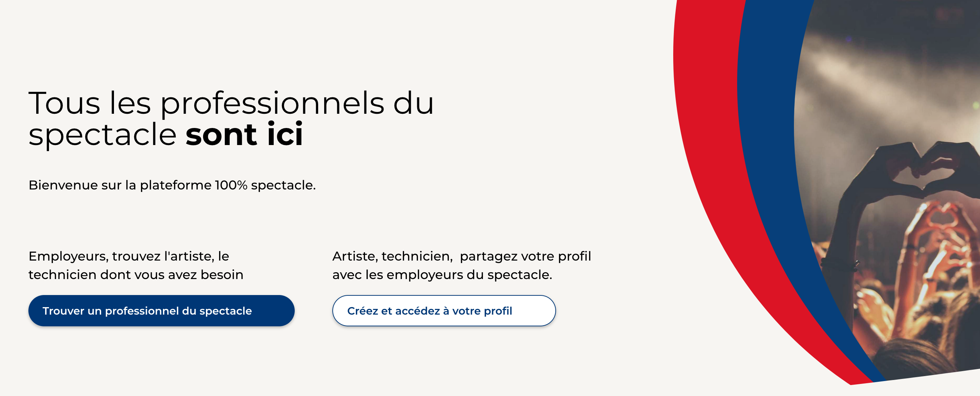Click the 'Trouver un professionnel du spectacle' button
This screenshot has height=396, width=980.
(161, 311)
